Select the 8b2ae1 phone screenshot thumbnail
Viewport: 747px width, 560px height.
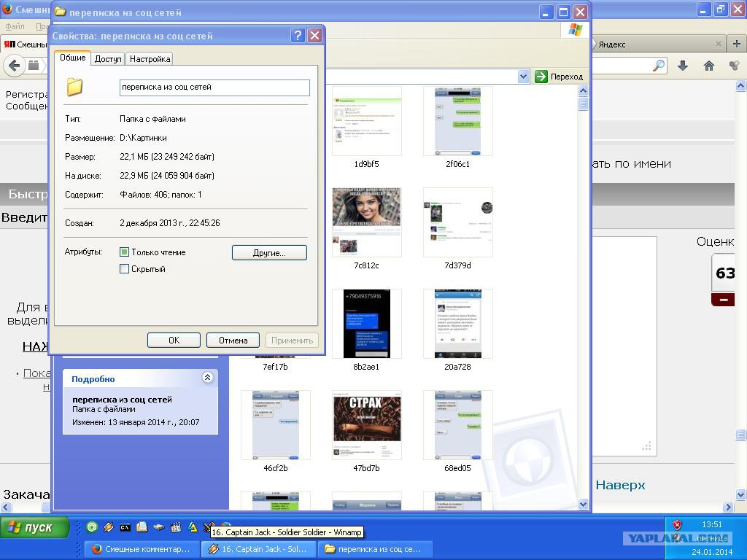click(x=366, y=324)
